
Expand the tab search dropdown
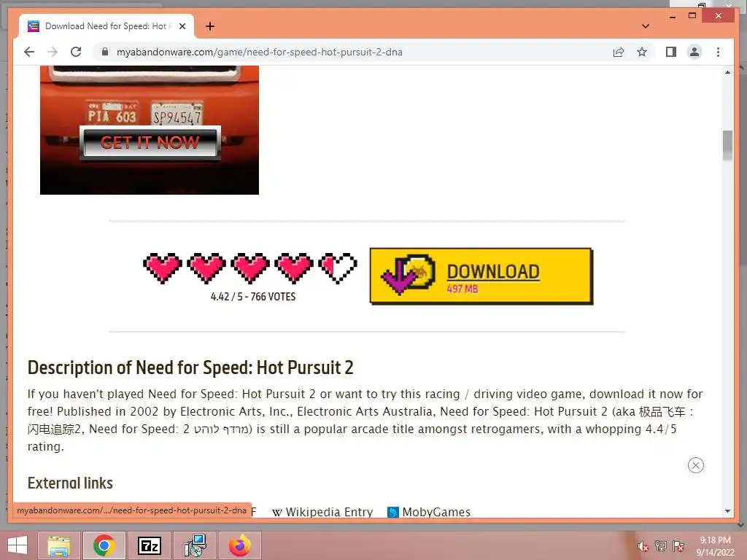[646, 26]
